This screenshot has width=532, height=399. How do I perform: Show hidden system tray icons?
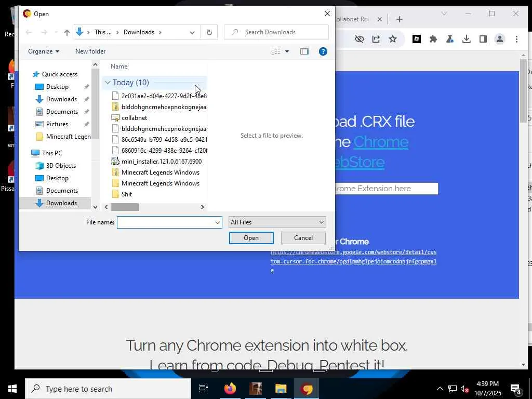(x=440, y=389)
